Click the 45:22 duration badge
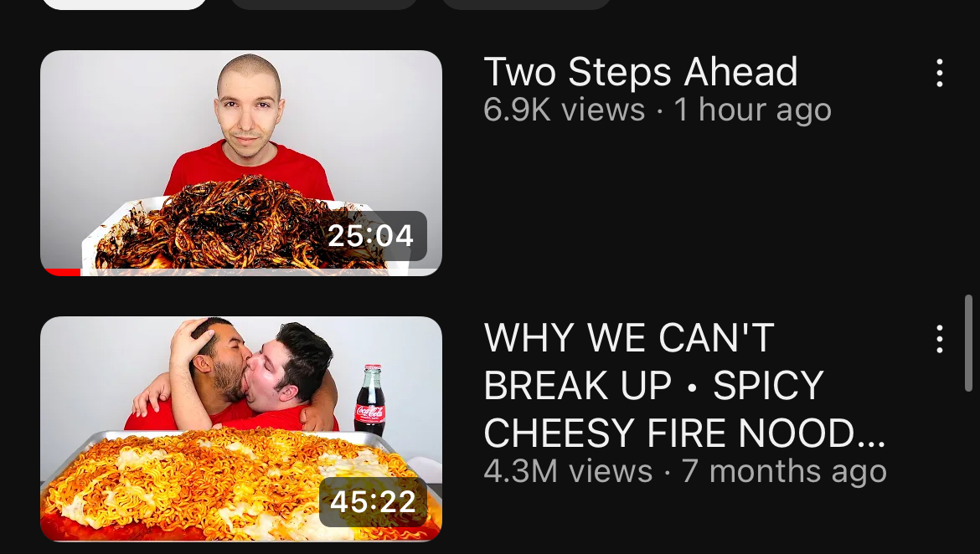 pyautogui.click(x=373, y=501)
